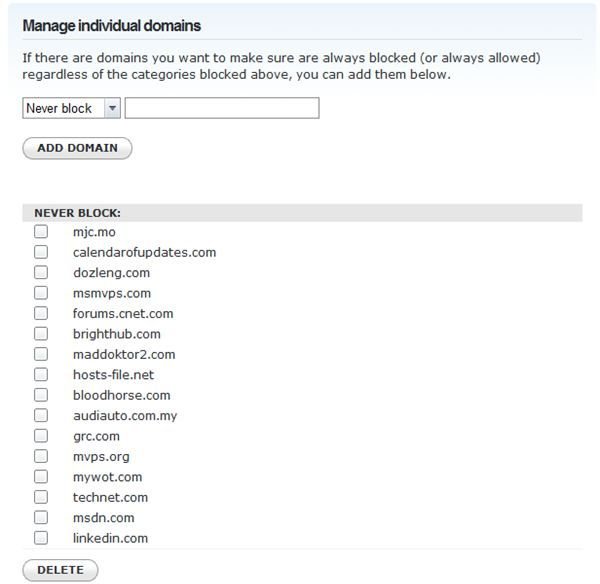Tick the maddoktor2.com checkbox

click(41, 354)
